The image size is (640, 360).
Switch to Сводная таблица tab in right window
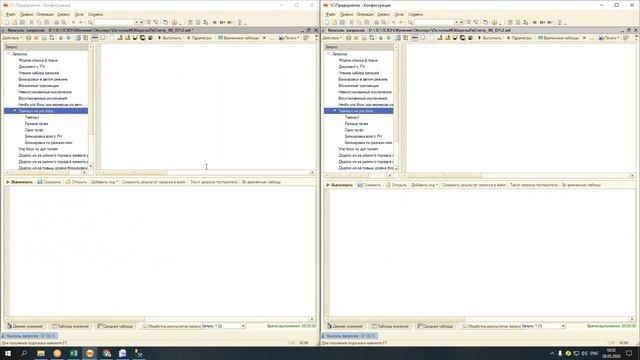click(x=435, y=326)
